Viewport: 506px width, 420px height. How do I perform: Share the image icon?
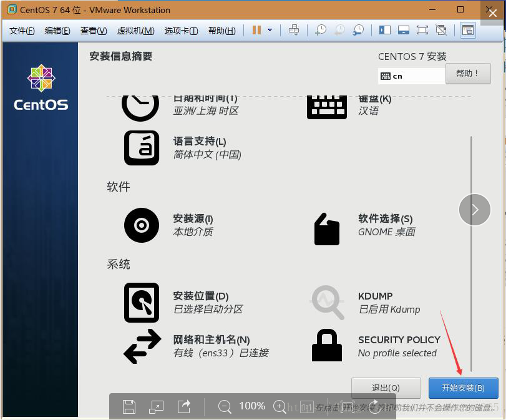(x=184, y=406)
